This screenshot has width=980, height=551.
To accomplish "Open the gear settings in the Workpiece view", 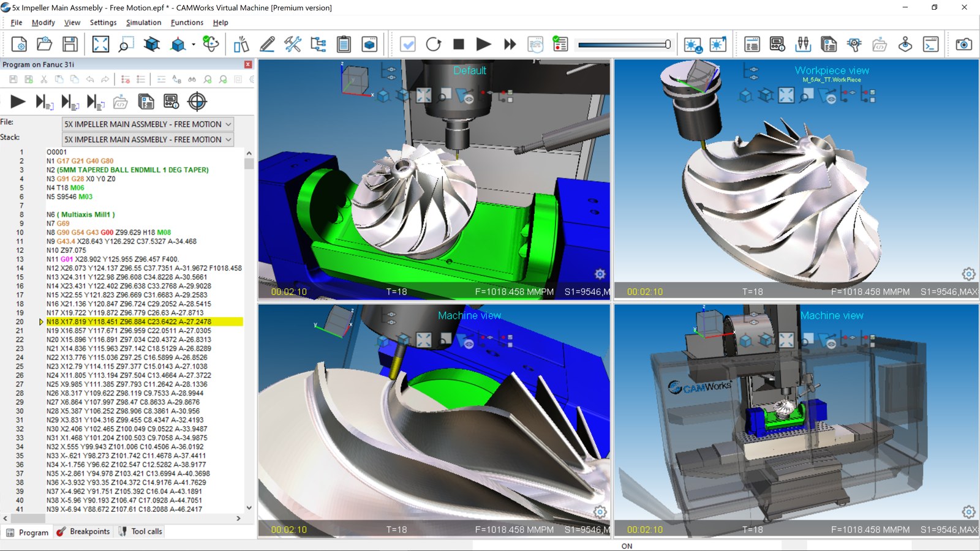I will (968, 274).
